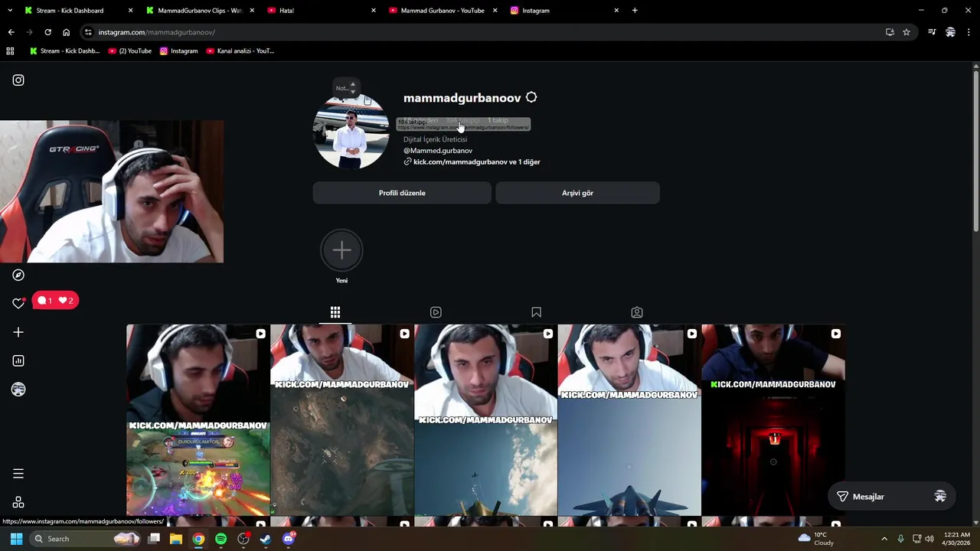Open File Explorer from taskbar
Viewport: 980px width, 551px height.
pyautogui.click(x=176, y=539)
